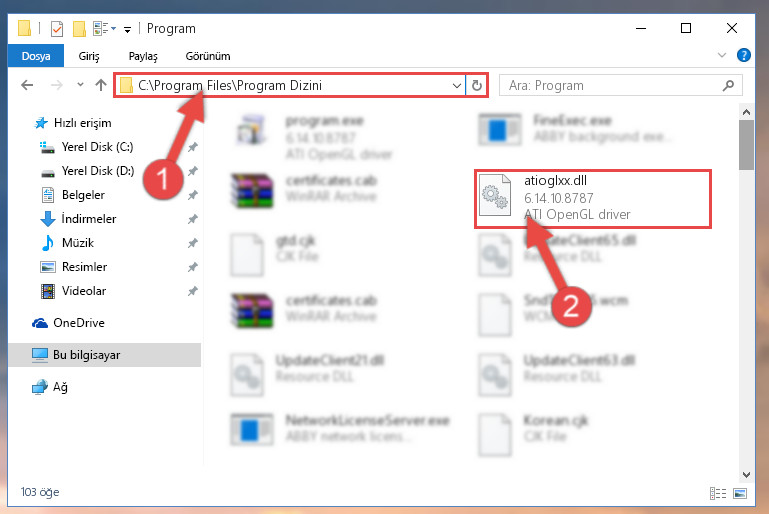The width and height of the screenshot is (769, 514).
Task: Click the vertical scrollbar down arrow
Action: [746, 475]
